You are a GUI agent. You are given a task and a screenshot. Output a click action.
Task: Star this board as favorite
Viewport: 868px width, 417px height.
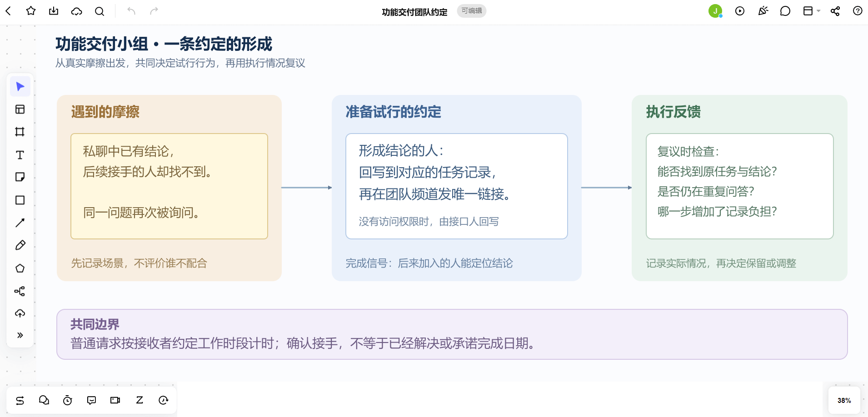pos(31,11)
